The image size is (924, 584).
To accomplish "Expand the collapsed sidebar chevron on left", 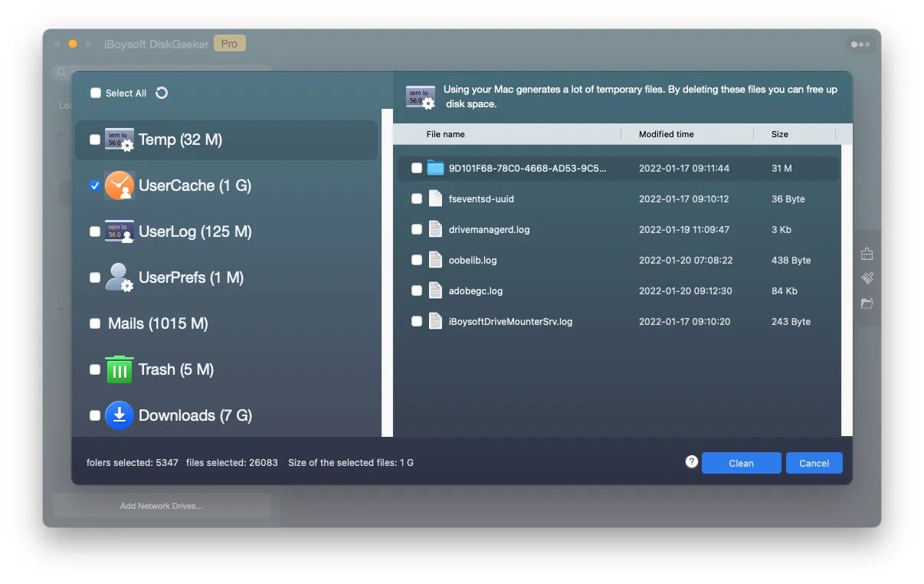I will click(x=61, y=134).
